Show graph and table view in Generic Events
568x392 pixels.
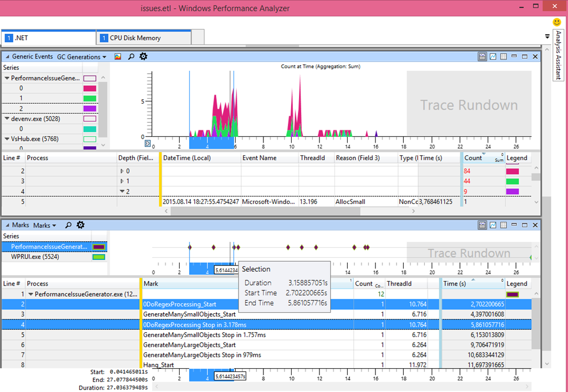coord(482,57)
